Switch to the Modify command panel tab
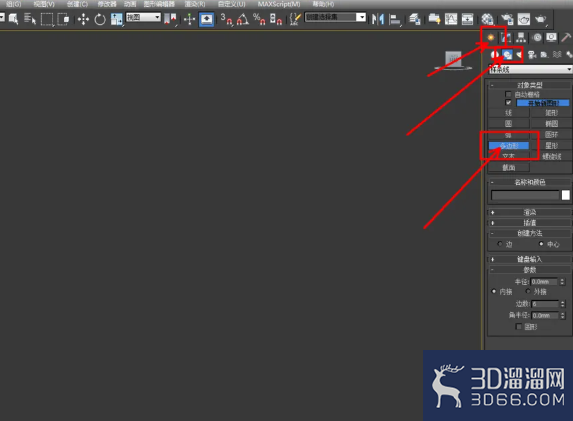573x421 pixels. (x=506, y=37)
